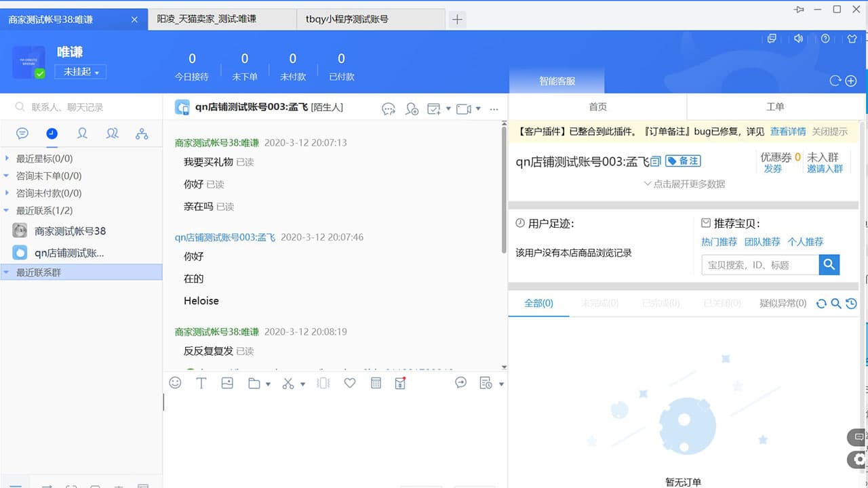The height and width of the screenshot is (488, 868).
Task: Toggle the sound speaker icon in top bar
Action: pyautogui.click(x=799, y=39)
